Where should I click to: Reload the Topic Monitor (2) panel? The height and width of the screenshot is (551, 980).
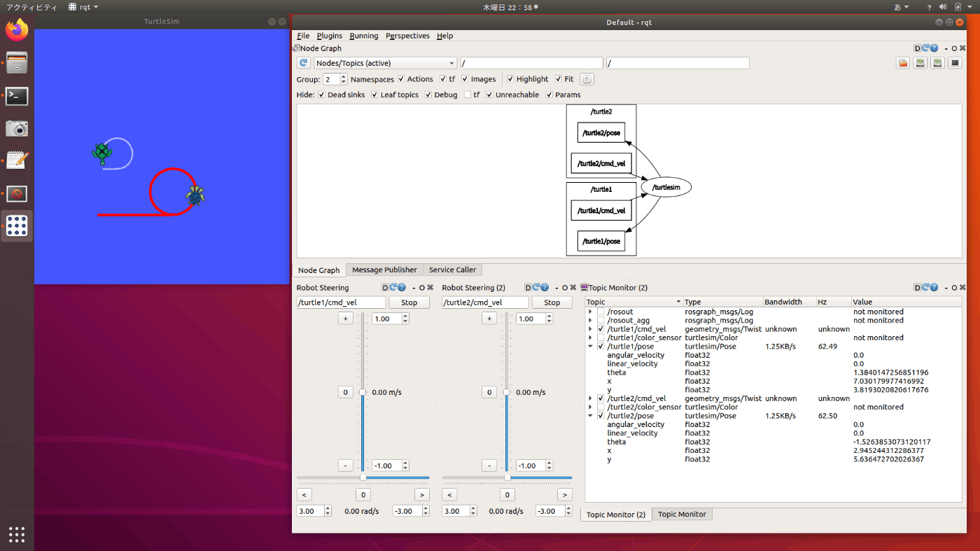click(x=926, y=288)
